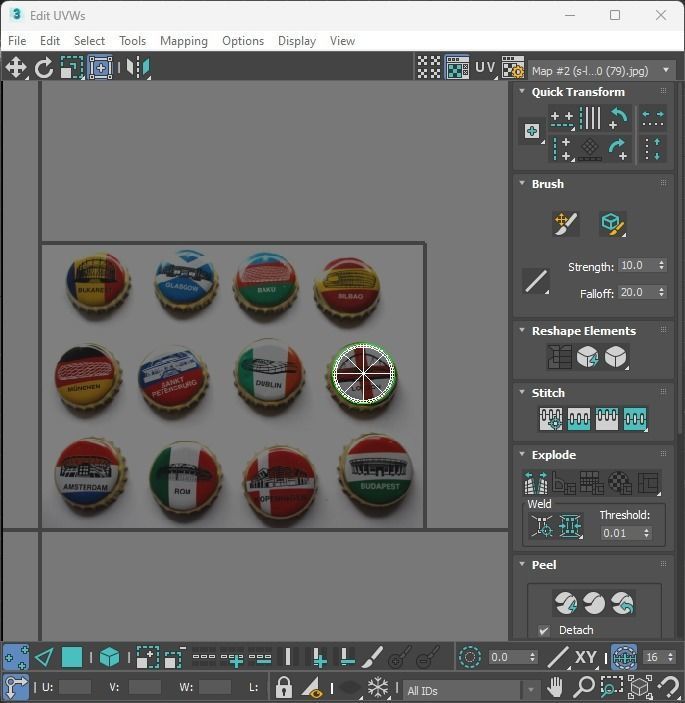Click the Relax custom box icon
The height and width of the screenshot is (703, 685).
(616, 357)
